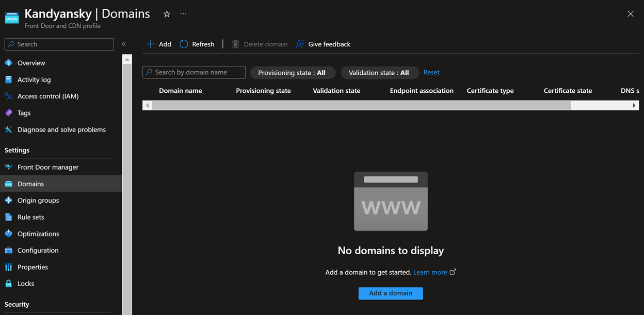Sort by the Provisioning state column
The width and height of the screenshot is (644, 315).
(263, 91)
